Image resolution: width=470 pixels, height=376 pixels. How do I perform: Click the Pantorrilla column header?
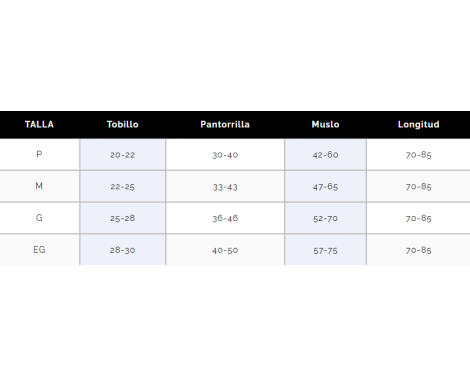click(225, 125)
